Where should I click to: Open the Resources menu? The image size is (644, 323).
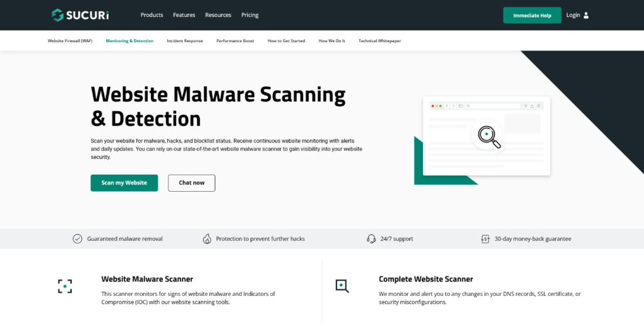[218, 15]
